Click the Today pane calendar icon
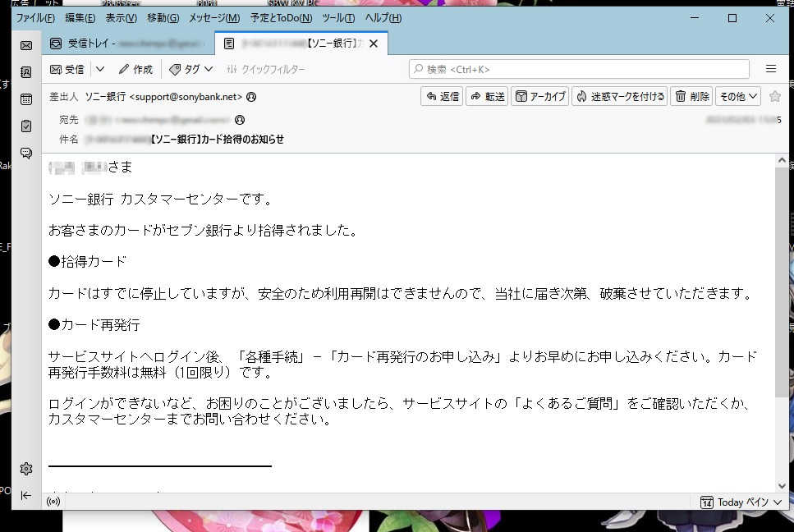 [707, 502]
